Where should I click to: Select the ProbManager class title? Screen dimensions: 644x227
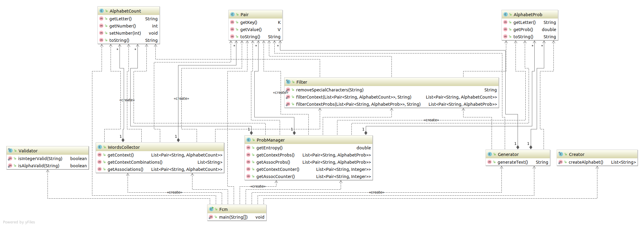271,140
